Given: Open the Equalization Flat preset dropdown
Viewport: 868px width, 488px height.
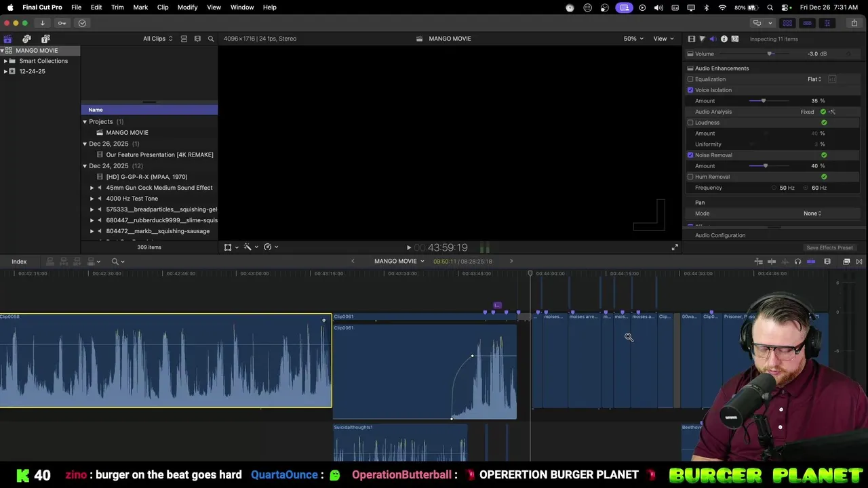Looking at the screenshot, I should pos(814,79).
